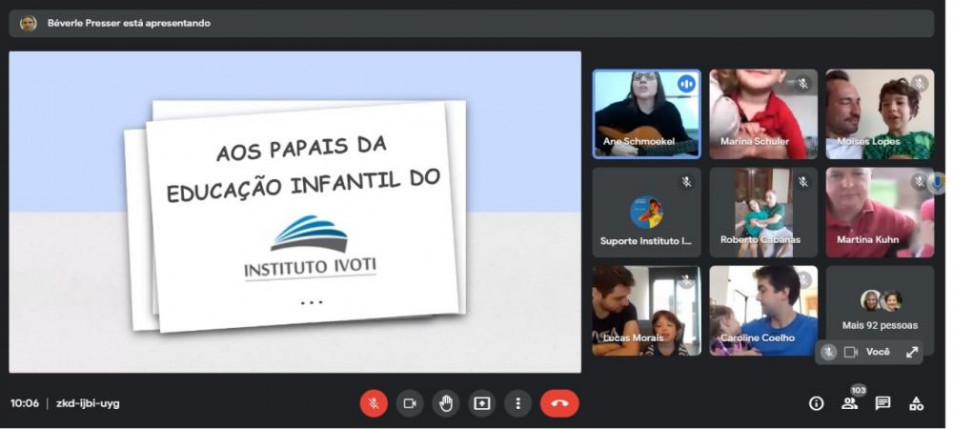Select the Suporte Instituto tile
953x429 pixels.
point(647,213)
